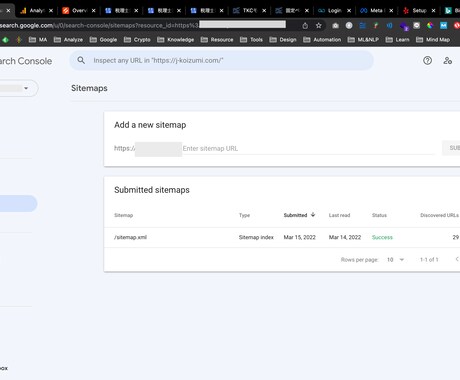This screenshot has width=460, height=380.
Task: Click the purple extension icon
Action: tap(404, 26)
